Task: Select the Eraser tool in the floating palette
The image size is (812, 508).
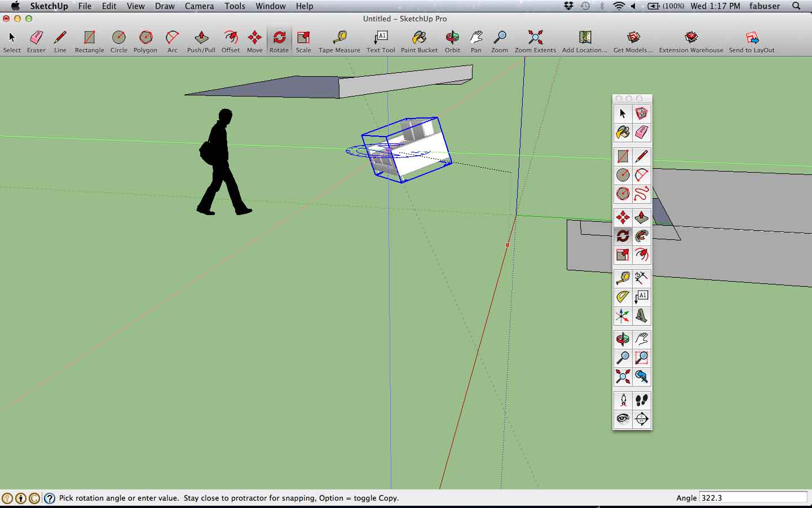Action: click(641, 133)
